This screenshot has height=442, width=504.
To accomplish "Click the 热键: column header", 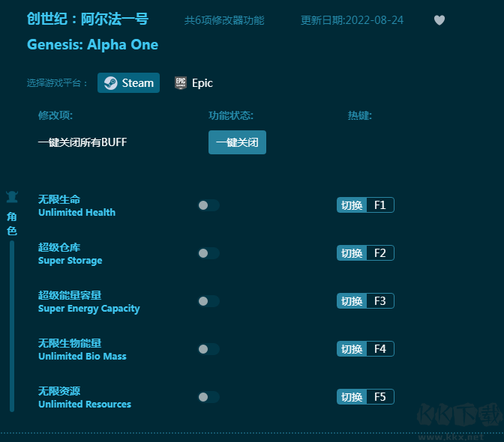I will (x=360, y=115).
